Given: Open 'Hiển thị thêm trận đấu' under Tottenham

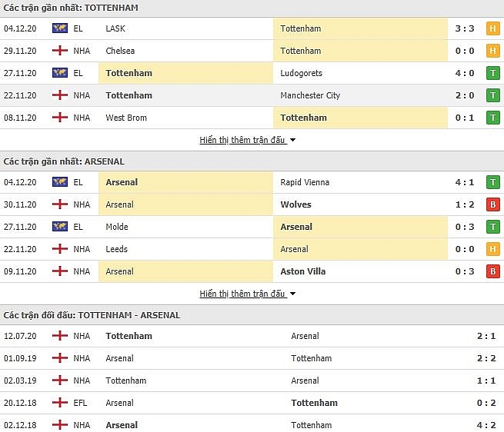Looking at the screenshot, I should (242, 140).
